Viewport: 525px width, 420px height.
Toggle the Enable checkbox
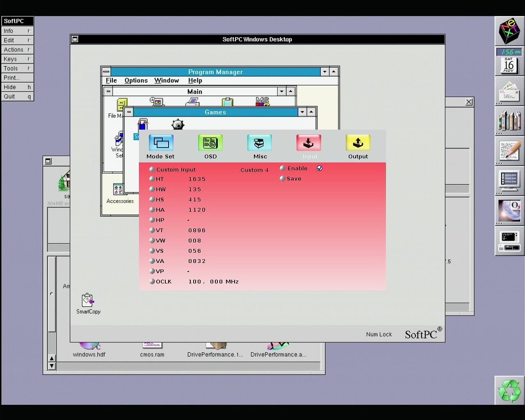click(x=320, y=168)
